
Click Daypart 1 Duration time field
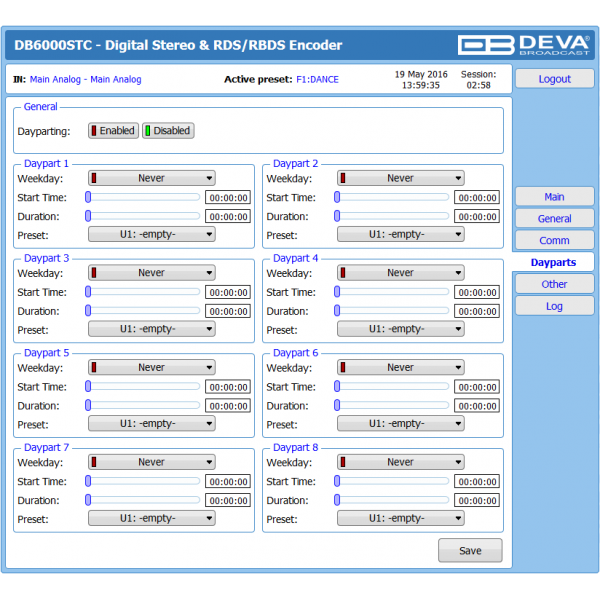pos(228,217)
